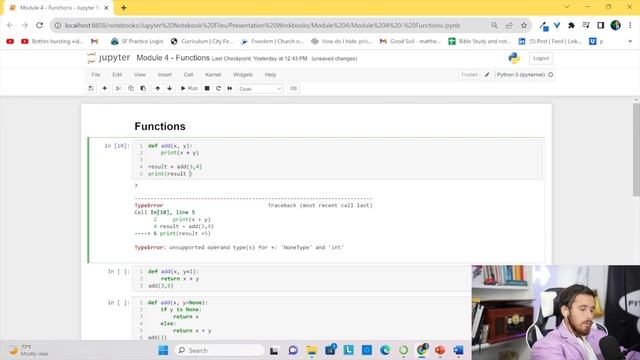This screenshot has width=640, height=360.
Task: Open Bottles bursting vid bookmark
Action: pyautogui.click(x=52, y=41)
